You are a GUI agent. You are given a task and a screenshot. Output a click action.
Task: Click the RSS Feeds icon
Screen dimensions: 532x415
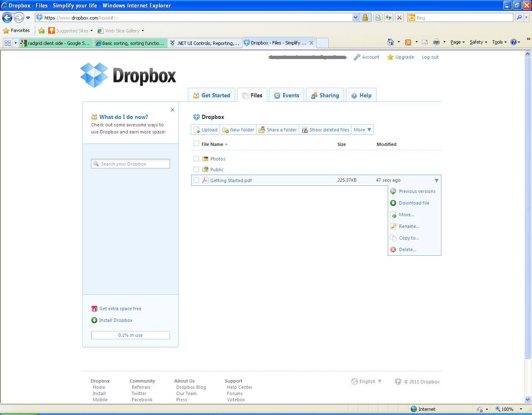[x=408, y=42]
